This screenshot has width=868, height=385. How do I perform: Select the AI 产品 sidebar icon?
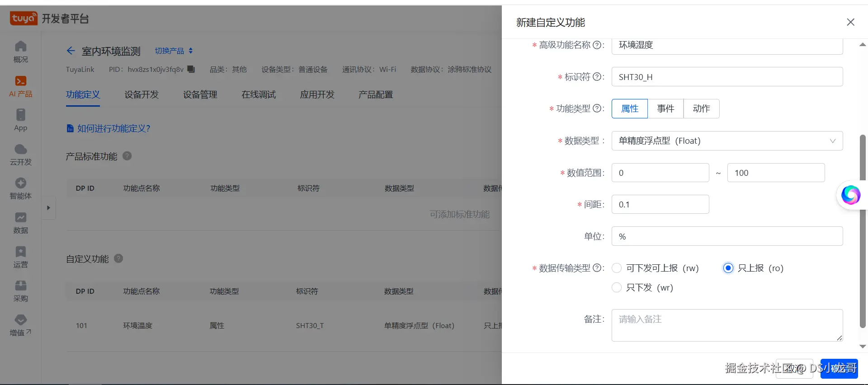tap(21, 86)
